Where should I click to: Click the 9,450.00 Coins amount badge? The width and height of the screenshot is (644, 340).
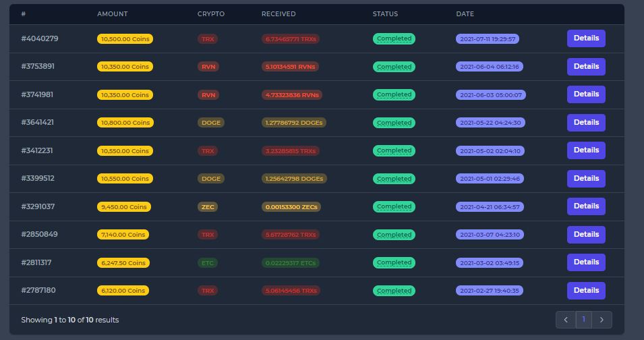(x=124, y=207)
